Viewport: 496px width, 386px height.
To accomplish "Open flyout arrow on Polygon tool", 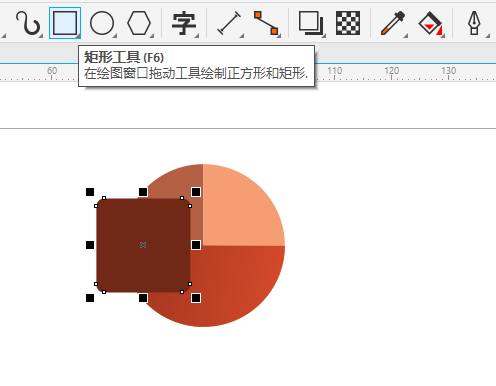I will pos(152,36).
